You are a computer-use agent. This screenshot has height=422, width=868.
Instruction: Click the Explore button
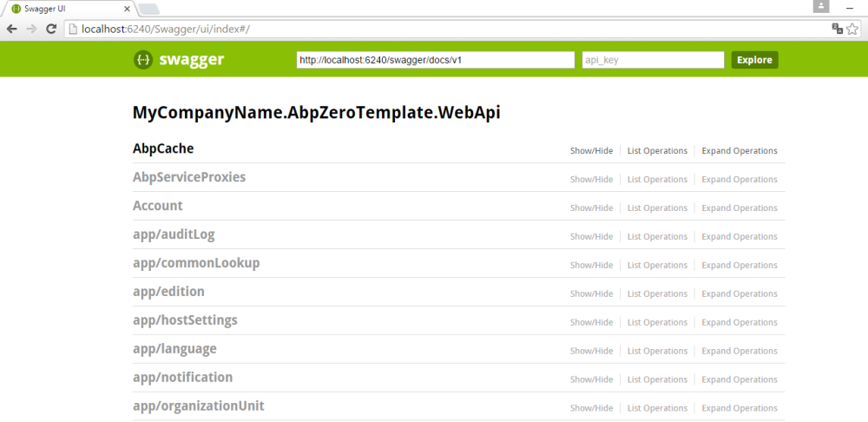[754, 60]
